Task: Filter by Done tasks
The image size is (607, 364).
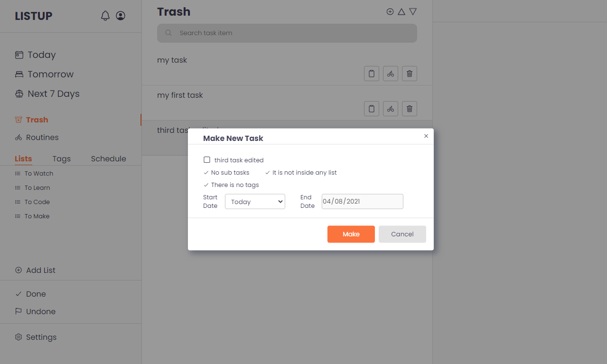Action: click(x=36, y=294)
